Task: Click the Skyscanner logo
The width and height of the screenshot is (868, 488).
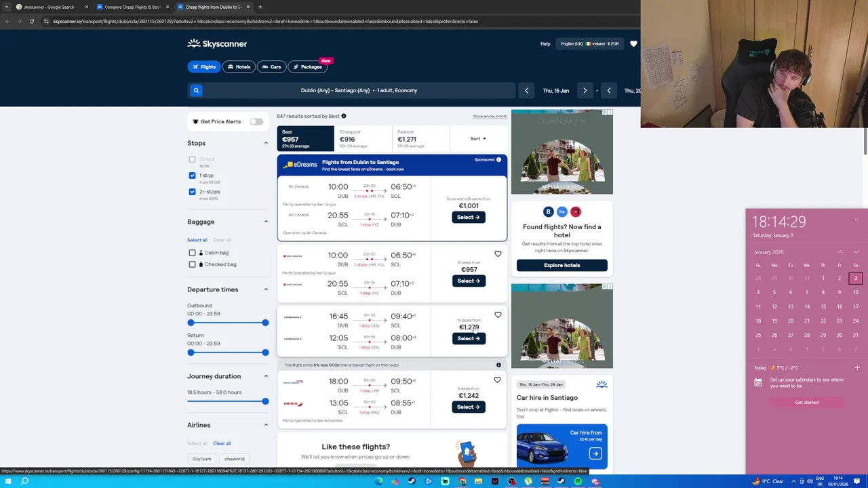Action: coord(217,43)
